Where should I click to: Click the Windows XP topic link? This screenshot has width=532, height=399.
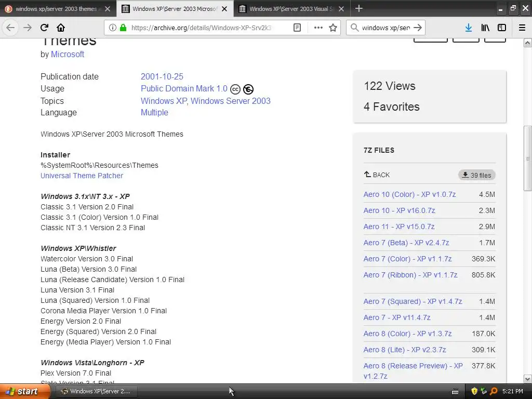point(164,101)
